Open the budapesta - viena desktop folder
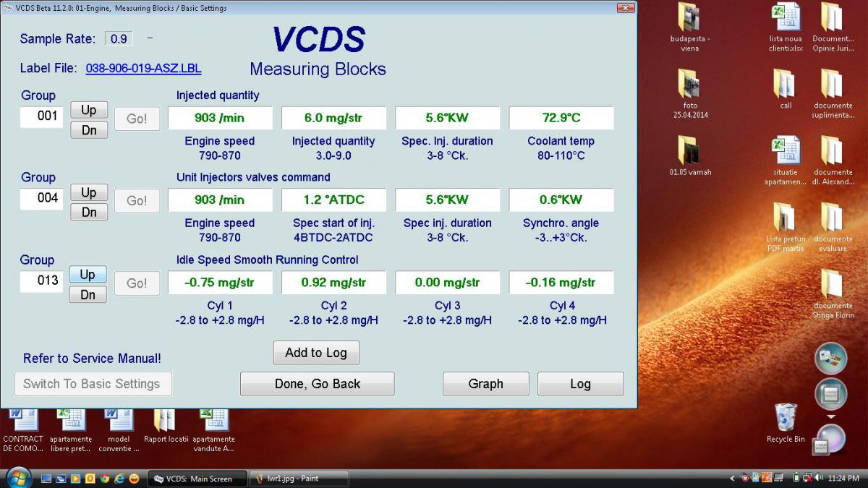 689,27
